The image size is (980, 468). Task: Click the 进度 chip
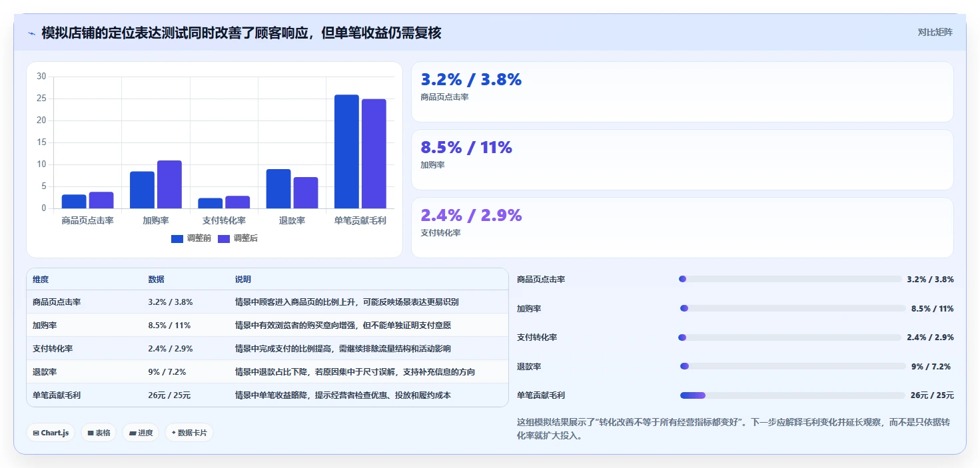click(141, 433)
